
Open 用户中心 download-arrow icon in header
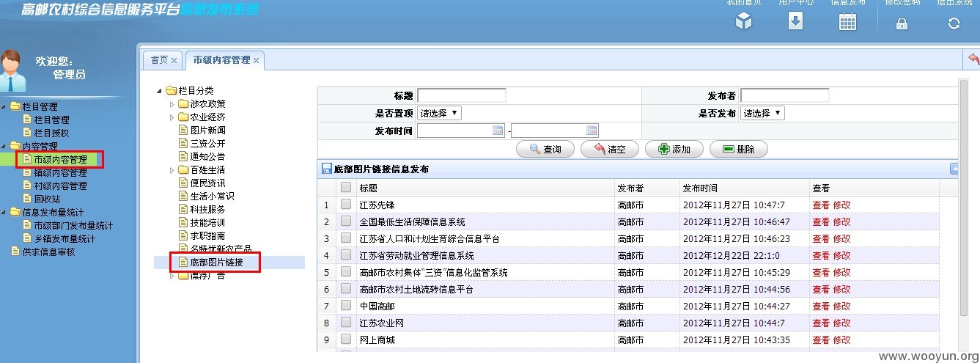[795, 21]
